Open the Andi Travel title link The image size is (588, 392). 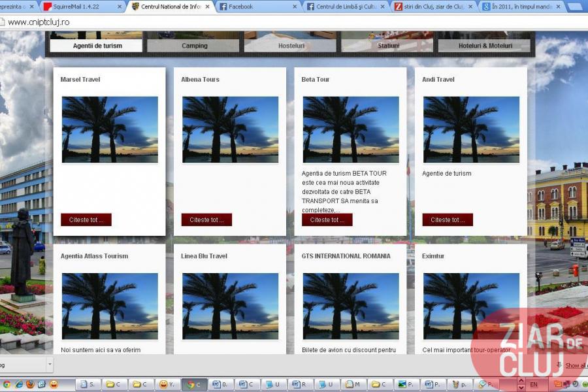tap(438, 80)
